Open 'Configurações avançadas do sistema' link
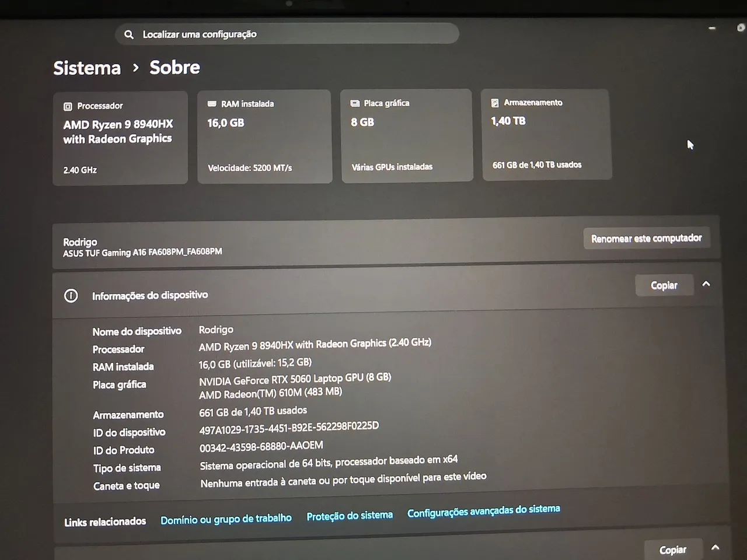The height and width of the screenshot is (560, 747). pos(484,511)
